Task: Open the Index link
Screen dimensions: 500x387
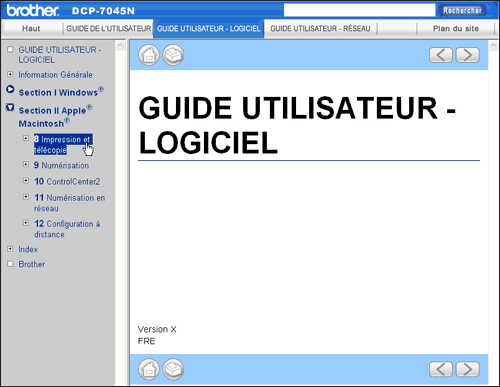Action: click(28, 249)
